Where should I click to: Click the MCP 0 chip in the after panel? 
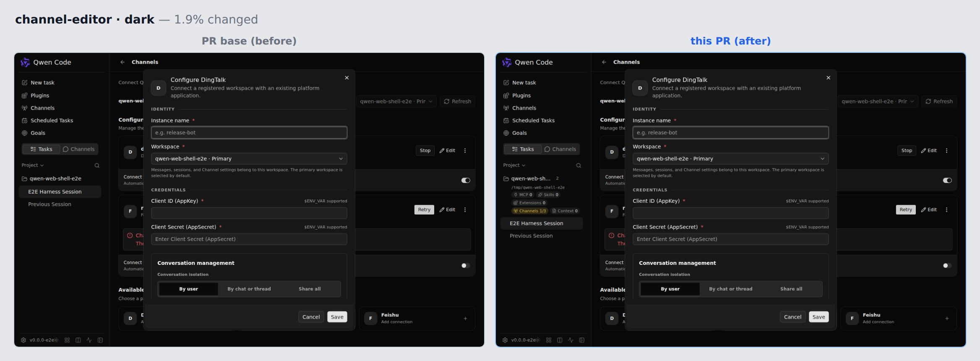click(x=523, y=195)
